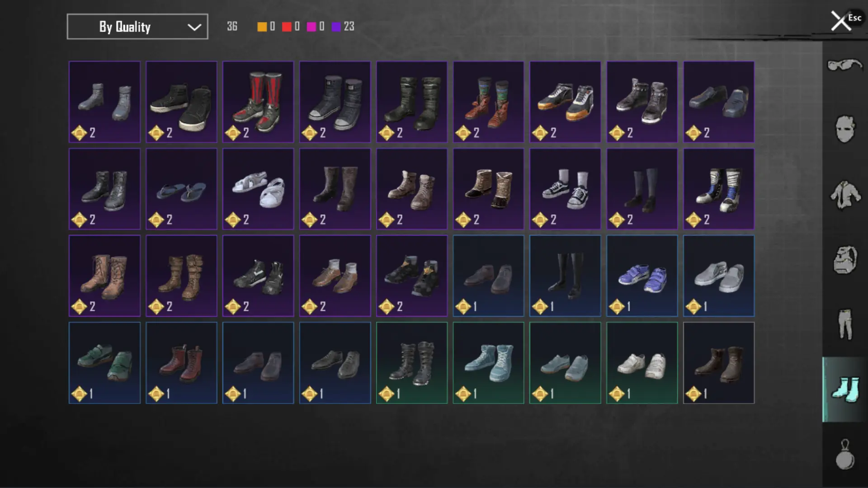Pick the blue velcro sneakers item
The image size is (868, 488).
point(642,276)
